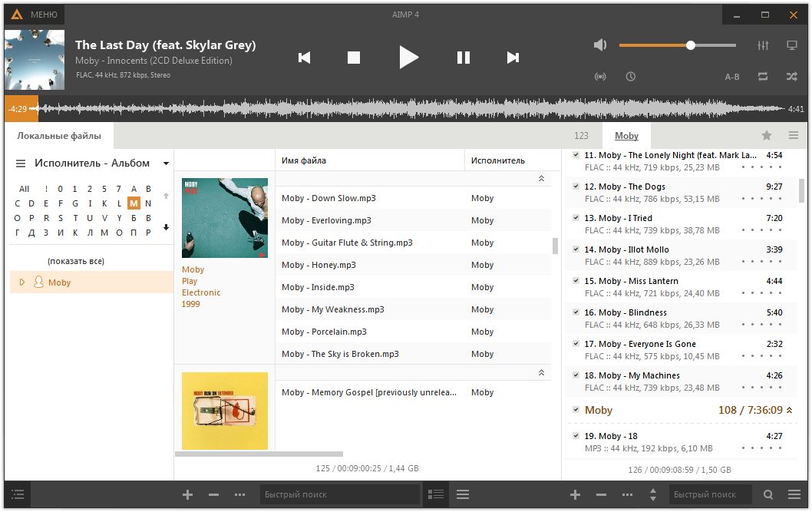Pause the current track
812x512 pixels.
[x=464, y=58]
